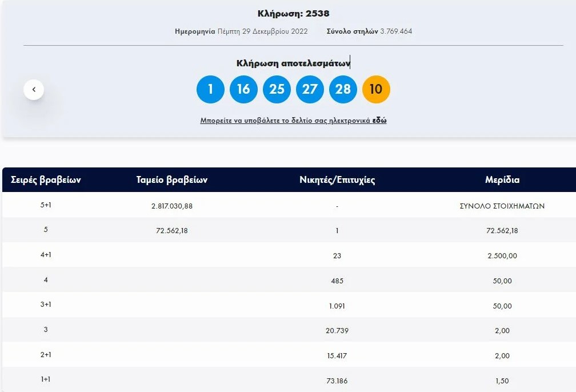Click the 'Κλήρωση: 2538' draw title
Screen dimensions: 576x392
click(293, 14)
